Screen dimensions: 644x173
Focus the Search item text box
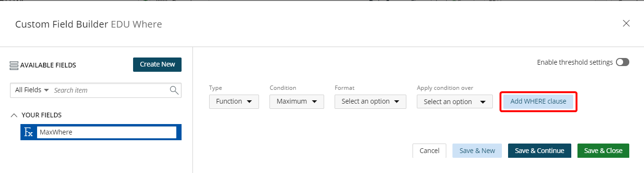pos(110,90)
